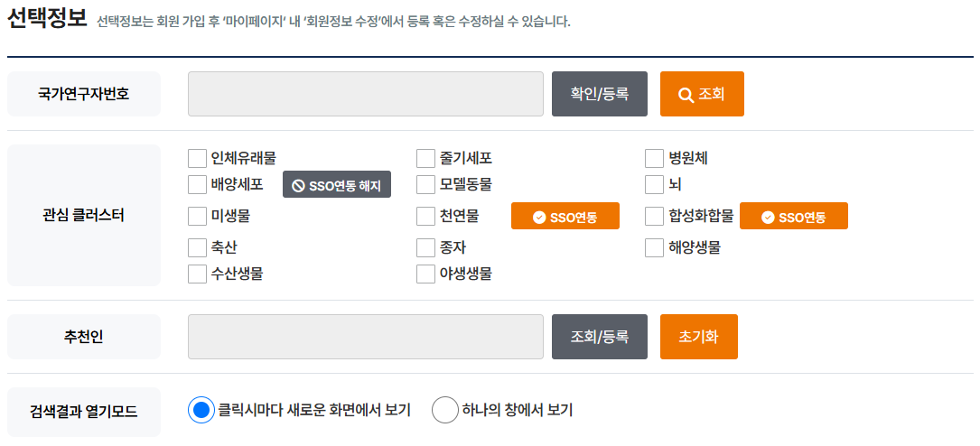Viewport: 980px width, 446px height.
Task: Check the 미생물 checkbox
Action: click(197, 217)
